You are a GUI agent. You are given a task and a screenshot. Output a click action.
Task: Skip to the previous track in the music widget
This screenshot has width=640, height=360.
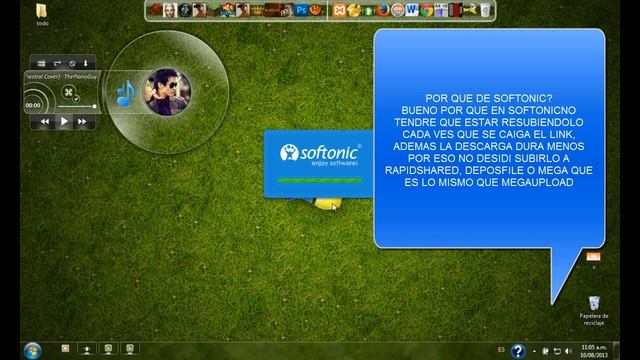[x=45, y=122]
